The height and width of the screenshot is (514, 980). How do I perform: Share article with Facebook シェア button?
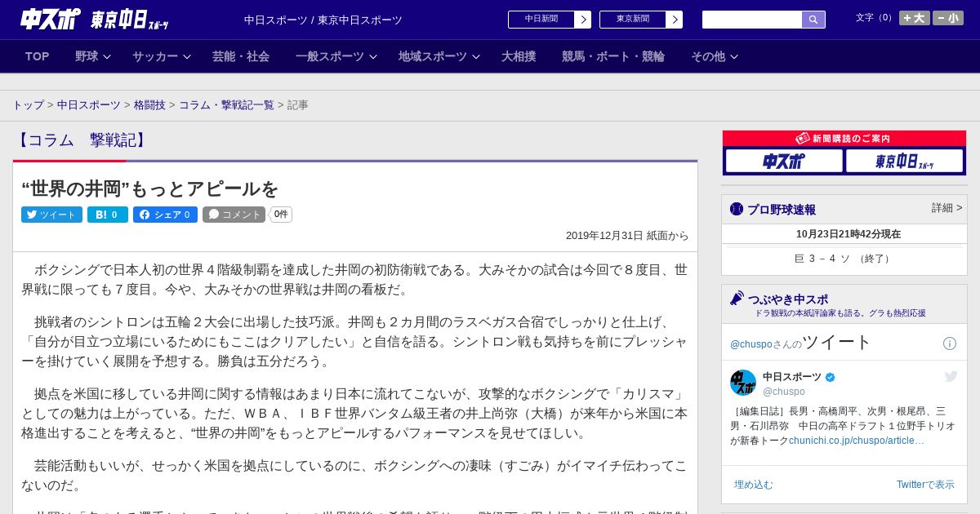[x=165, y=215]
